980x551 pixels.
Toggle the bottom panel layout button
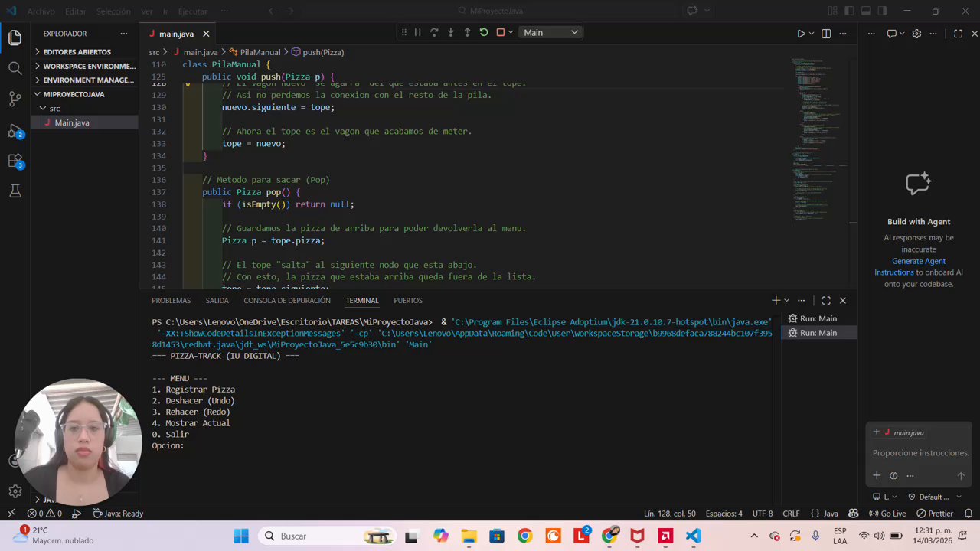[x=866, y=11]
